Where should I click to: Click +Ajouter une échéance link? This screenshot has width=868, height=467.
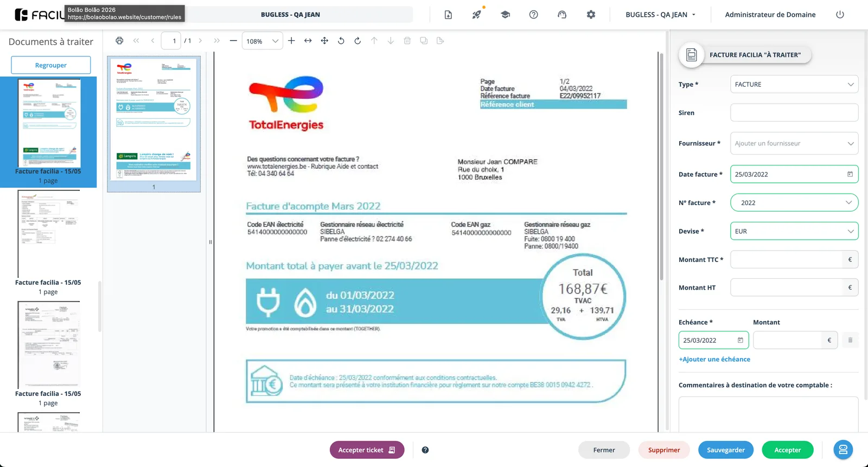click(714, 359)
